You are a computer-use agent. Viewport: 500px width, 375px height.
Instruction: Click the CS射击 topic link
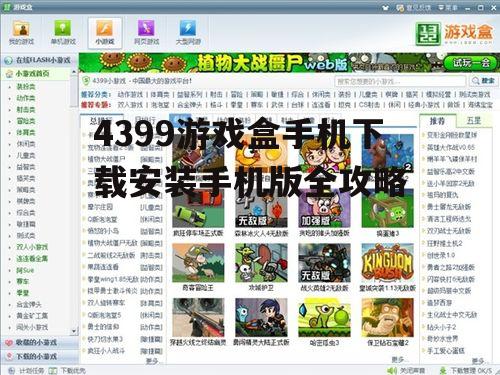pyautogui.click(x=369, y=105)
